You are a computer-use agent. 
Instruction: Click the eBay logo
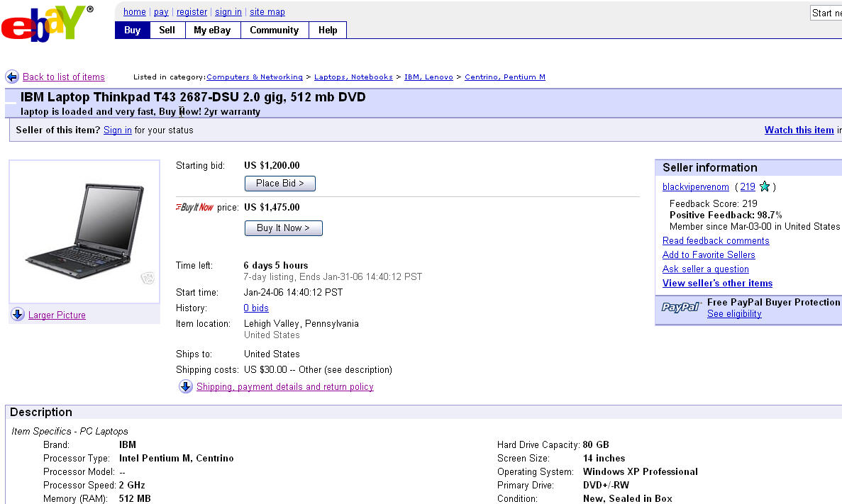47,23
